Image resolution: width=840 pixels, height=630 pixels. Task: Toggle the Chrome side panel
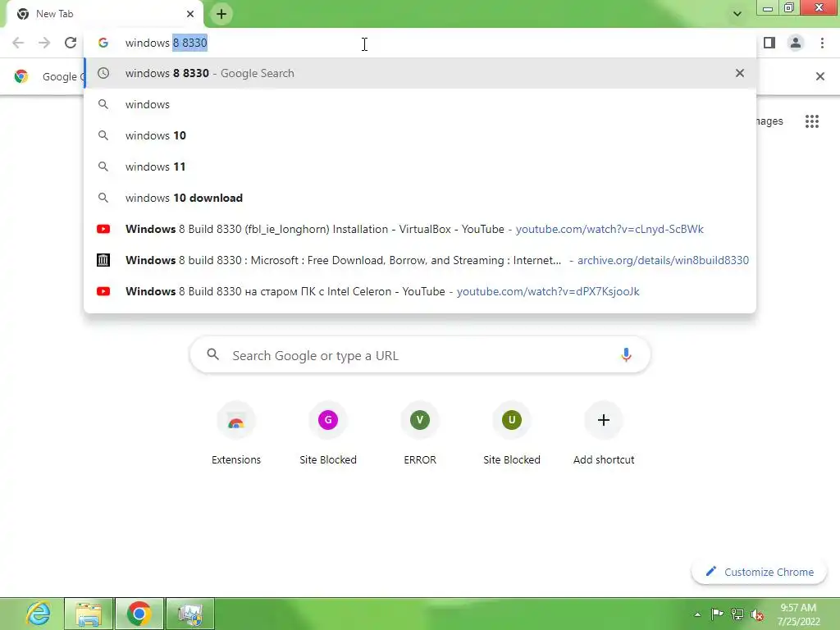pyautogui.click(x=769, y=43)
